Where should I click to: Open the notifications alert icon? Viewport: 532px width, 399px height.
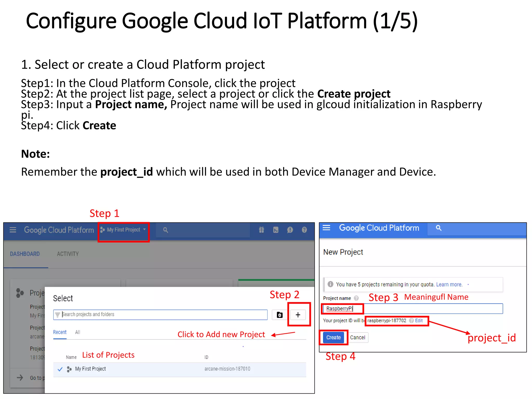[x=290, y=230]
